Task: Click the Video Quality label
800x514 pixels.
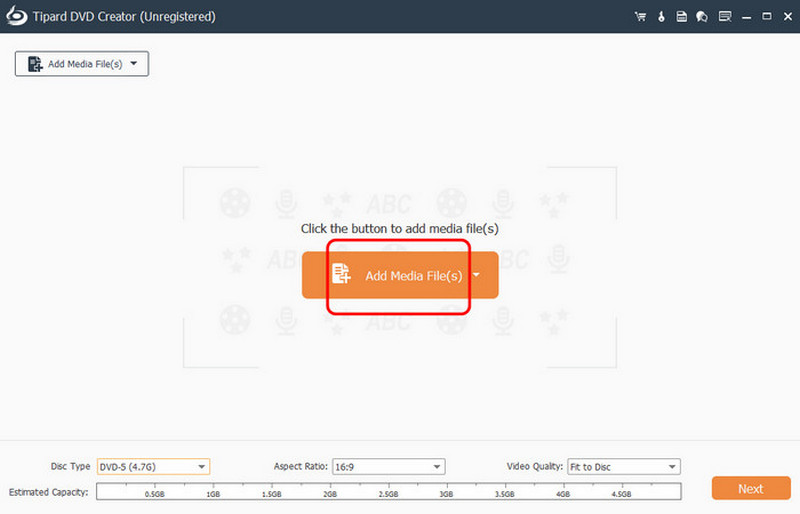Action: click(x=535, y=467)
